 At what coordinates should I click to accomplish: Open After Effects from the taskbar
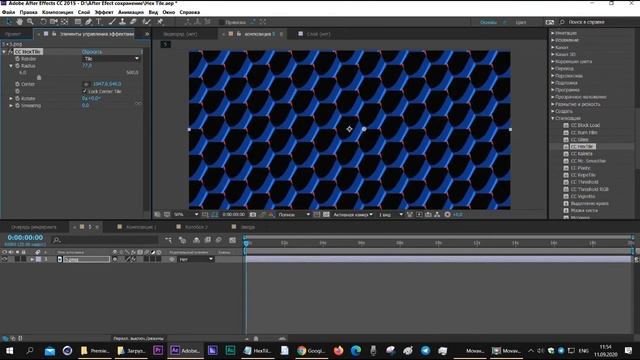coord(184,351)
